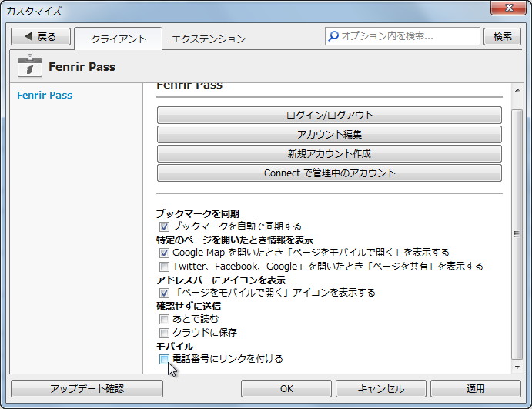Toggle 「ページをモバイルで開く」アイコンを表示する checkbox

pos(164,293)
